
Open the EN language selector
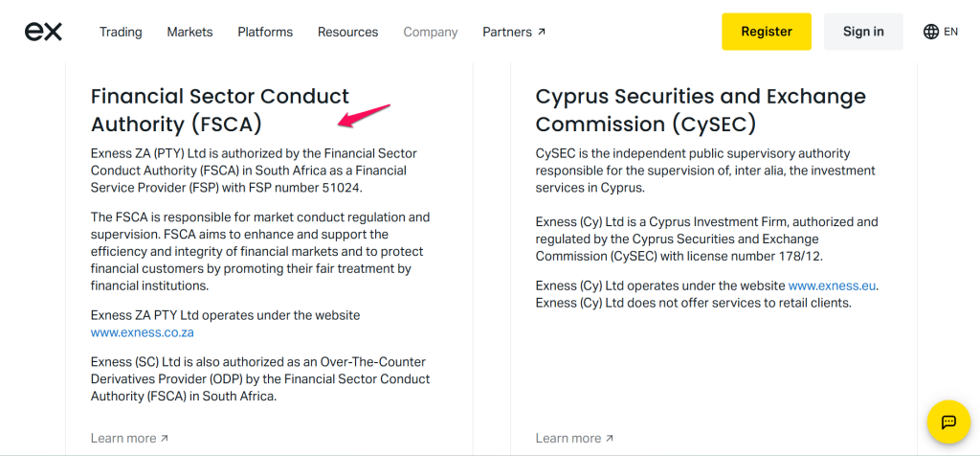click(x=950, y=32)
